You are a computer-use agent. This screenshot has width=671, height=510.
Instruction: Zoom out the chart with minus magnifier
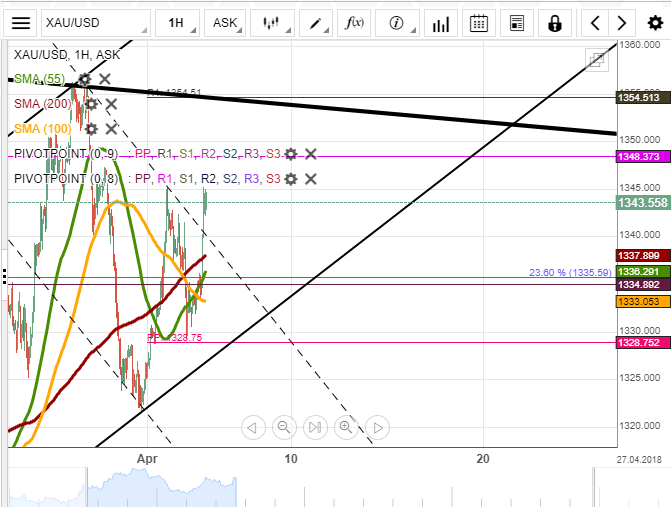[x=284, y=427]
